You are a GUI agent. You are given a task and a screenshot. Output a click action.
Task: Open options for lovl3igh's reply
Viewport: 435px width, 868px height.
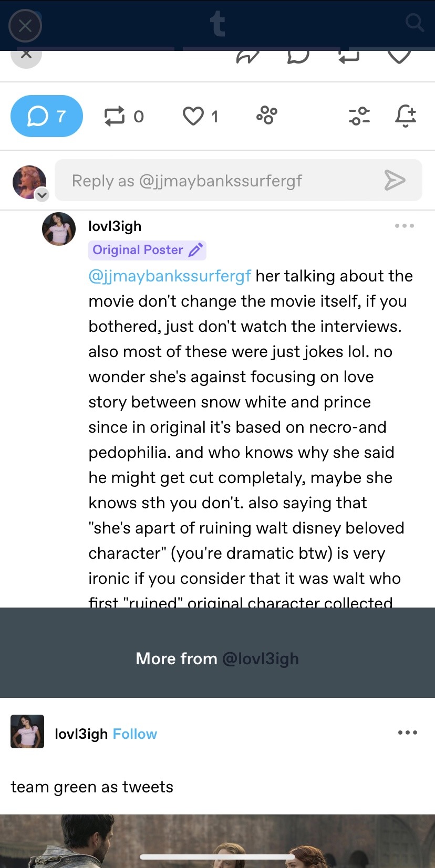point(405,226)
